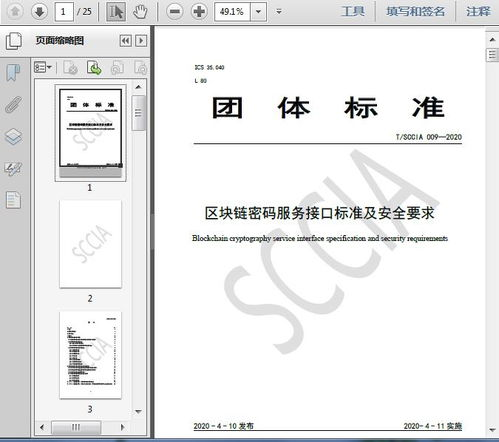Collapse the thumbnails panel with double-arrow
The image size is (499, 442).
[126, 41]
